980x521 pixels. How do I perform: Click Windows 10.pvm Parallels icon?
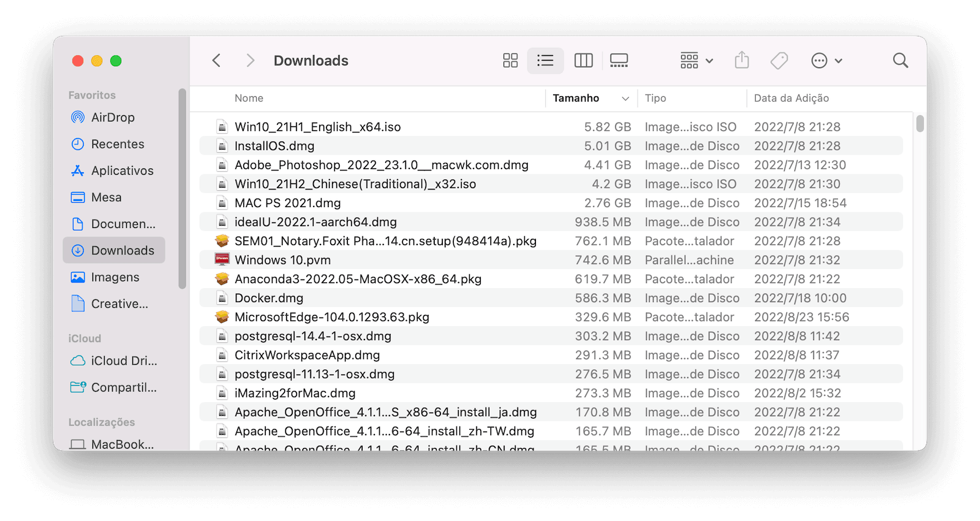222,260
